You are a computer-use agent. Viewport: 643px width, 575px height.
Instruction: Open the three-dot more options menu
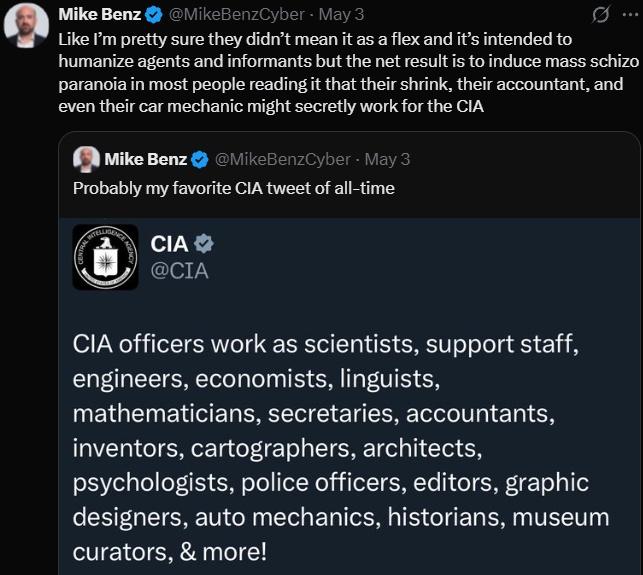[627, 15]
